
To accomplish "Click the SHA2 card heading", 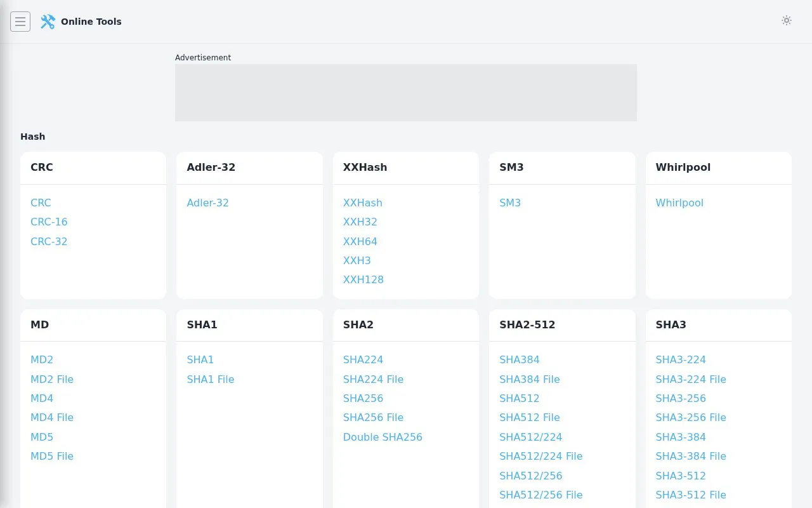I will click(358, 324).
